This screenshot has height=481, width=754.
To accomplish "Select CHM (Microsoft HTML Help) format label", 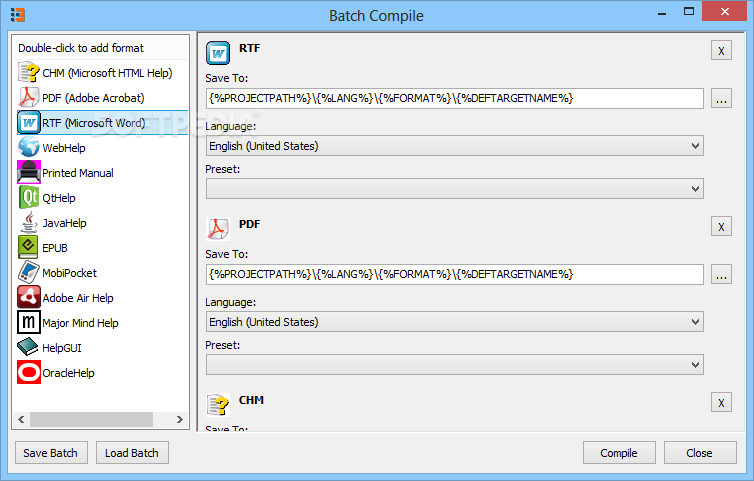I will point(107,73).
